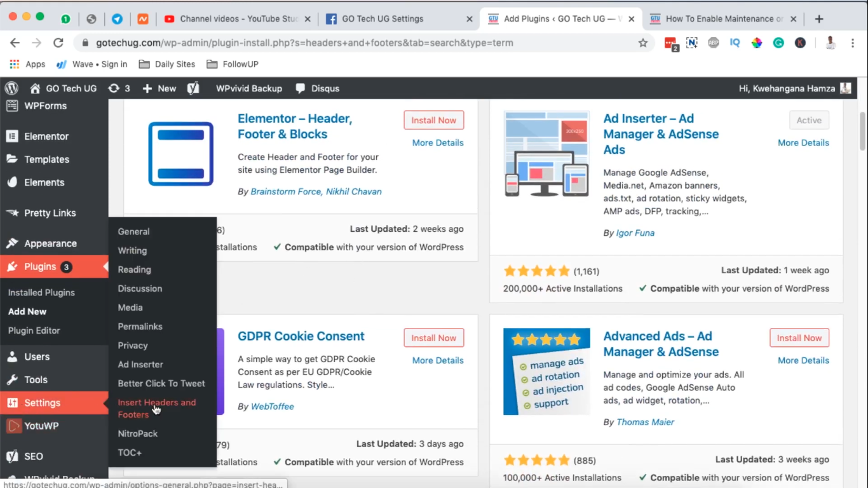
Task: Bookmark page with the star icon
Action: 643,43
